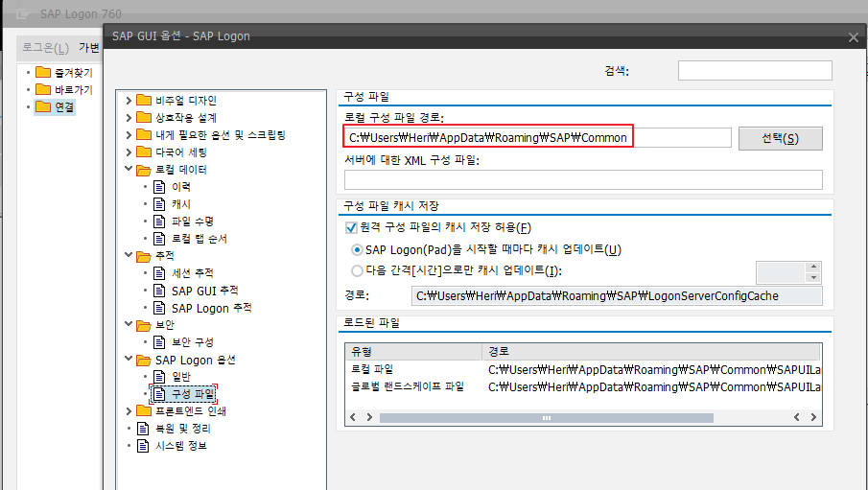Select 파일 수명 tree item label
This screenshot has height=490, width=868.
[192, 221]
